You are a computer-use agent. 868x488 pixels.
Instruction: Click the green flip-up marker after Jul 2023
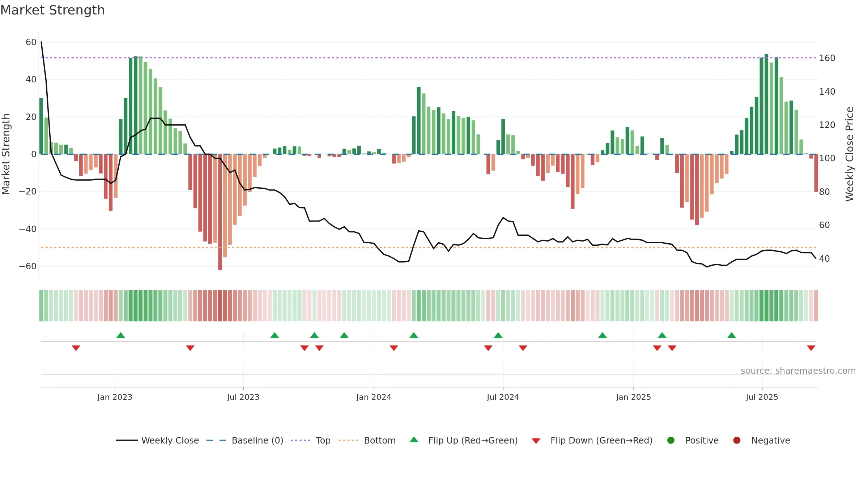tap(275, 335)
